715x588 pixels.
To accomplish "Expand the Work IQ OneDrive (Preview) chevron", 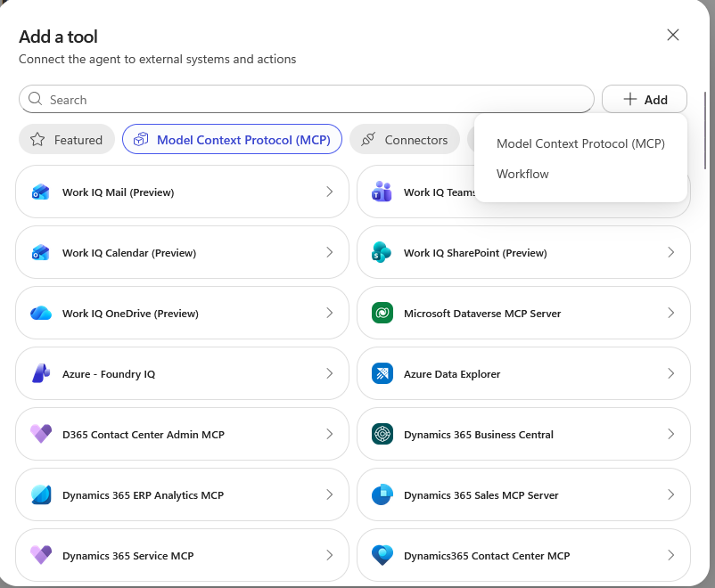I will 330,313.
